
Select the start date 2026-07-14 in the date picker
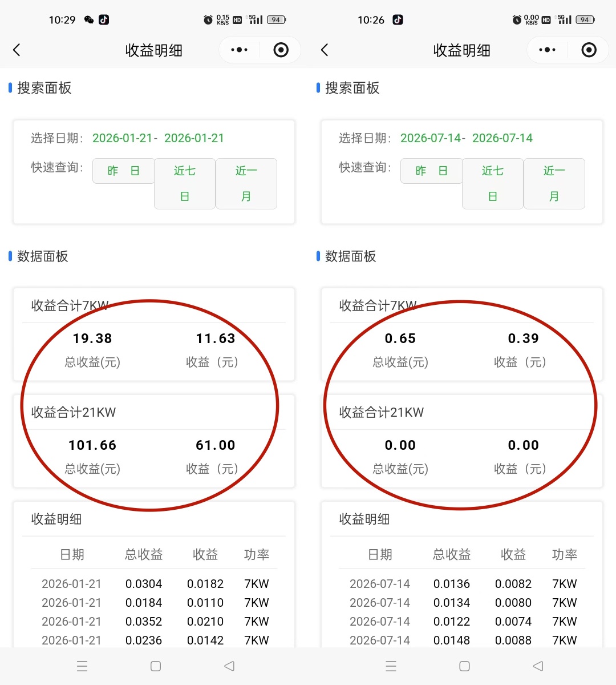point(431,138)
